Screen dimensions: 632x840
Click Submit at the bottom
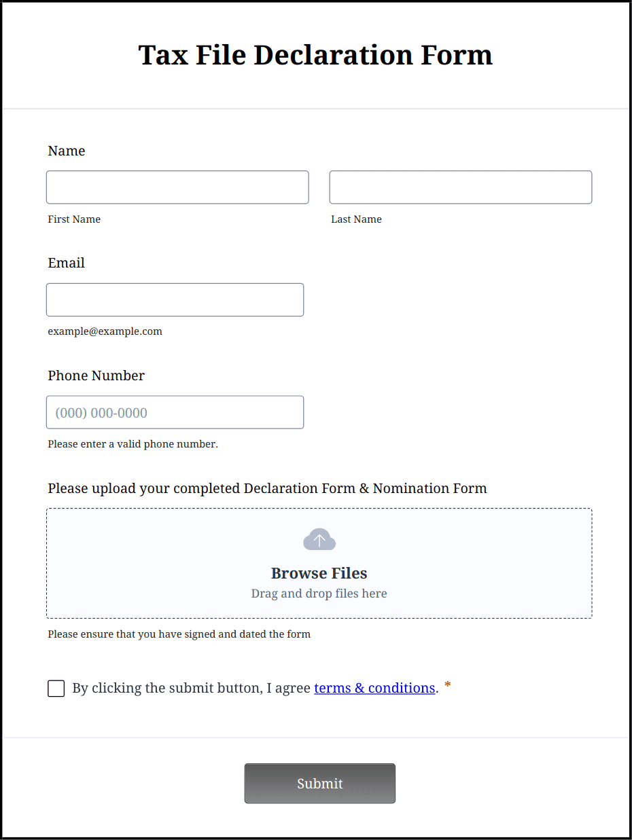pyautogui.click(x=319, y=783)
